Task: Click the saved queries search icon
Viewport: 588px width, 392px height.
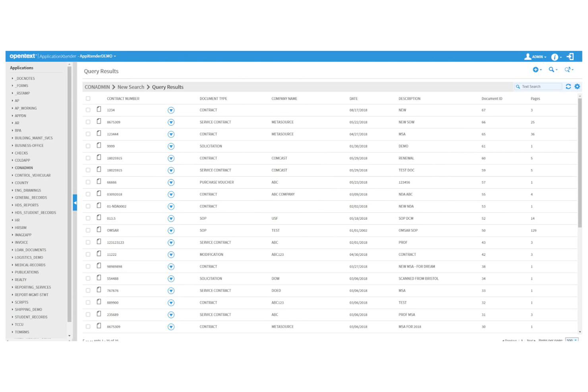Action: [568, 70]
